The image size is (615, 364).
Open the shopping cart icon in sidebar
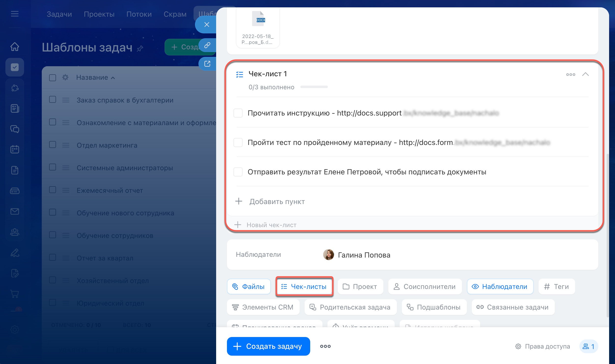click(x=15, y=293)
